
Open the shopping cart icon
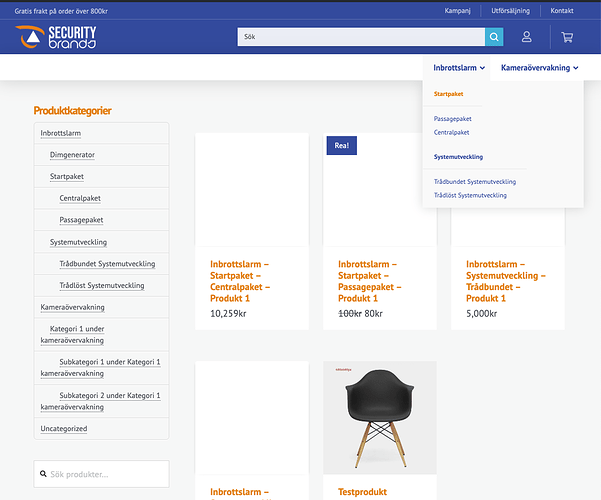(567, 37)
